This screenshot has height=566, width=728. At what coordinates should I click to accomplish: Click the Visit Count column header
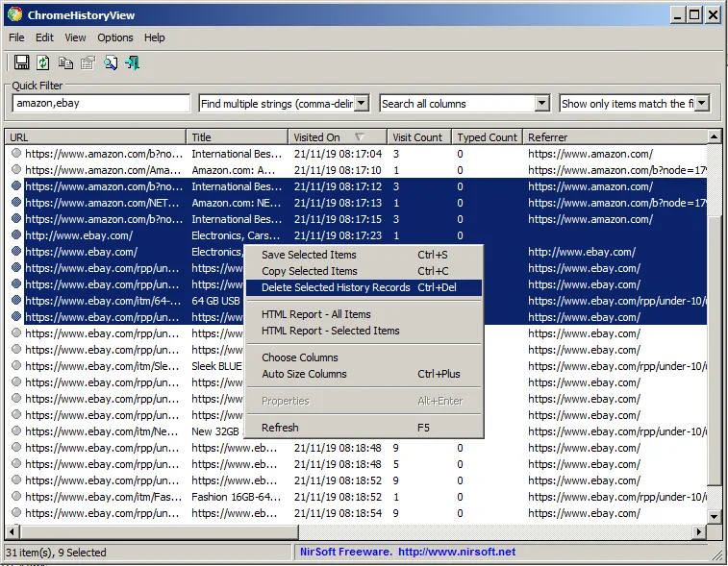coord(419,137)
